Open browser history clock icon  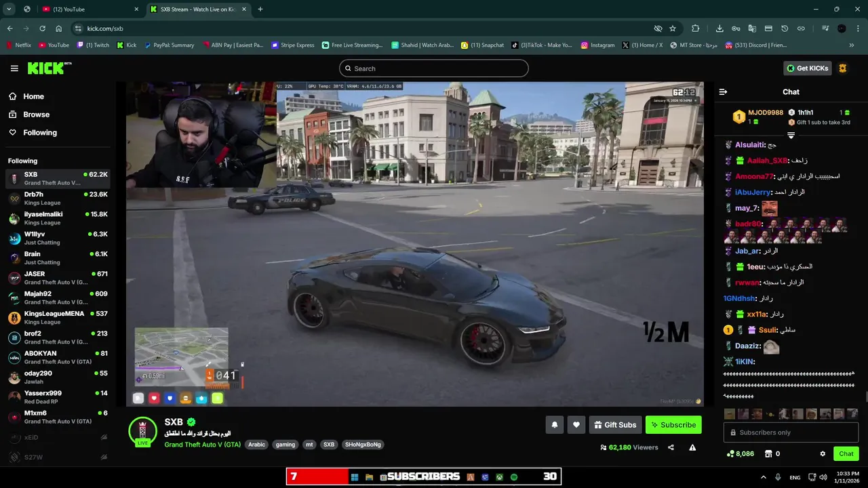click(785, 28)
